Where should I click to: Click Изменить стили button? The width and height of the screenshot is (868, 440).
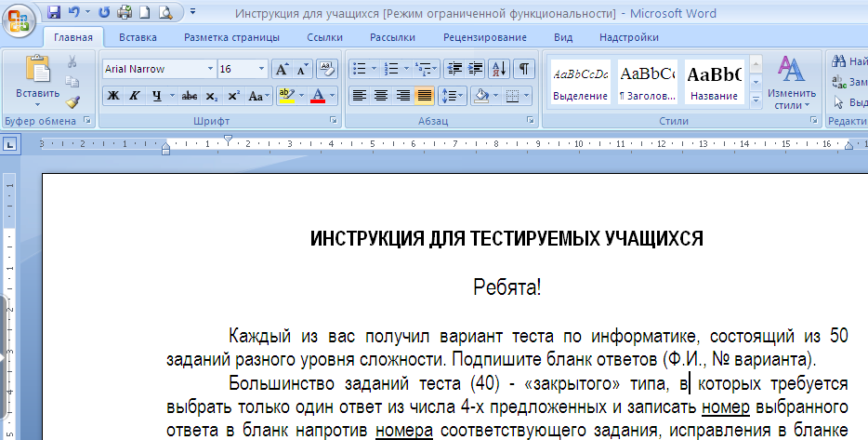click(x=792, y=82)
